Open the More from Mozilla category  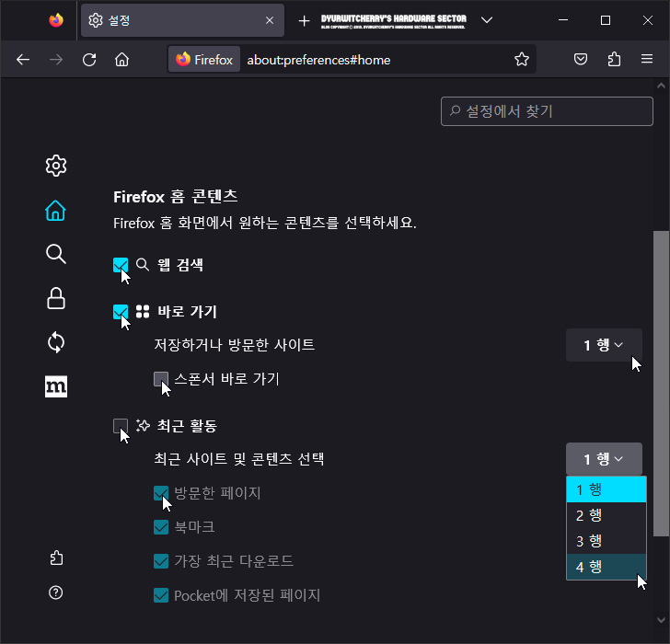[x=56, y=386]
